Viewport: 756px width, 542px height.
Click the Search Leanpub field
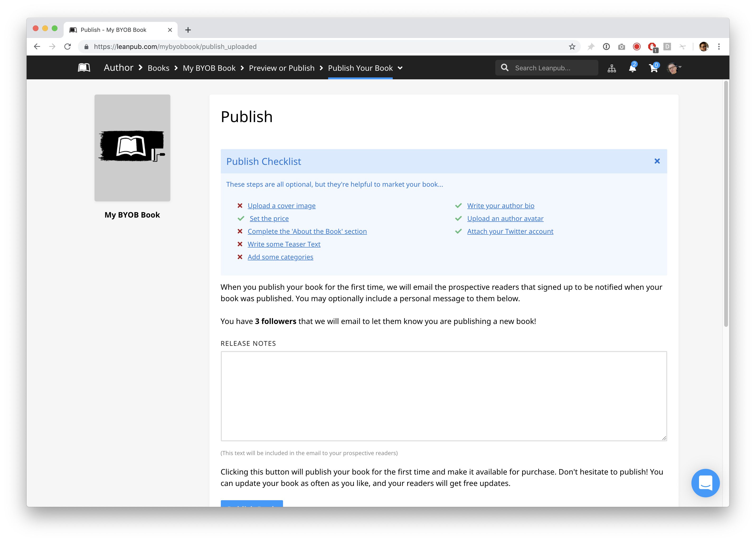pos(547,68)
